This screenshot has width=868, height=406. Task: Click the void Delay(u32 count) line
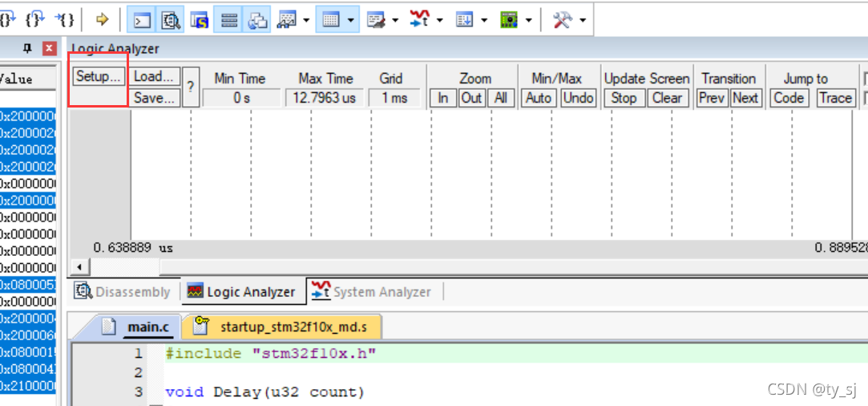tap(264, 392)
